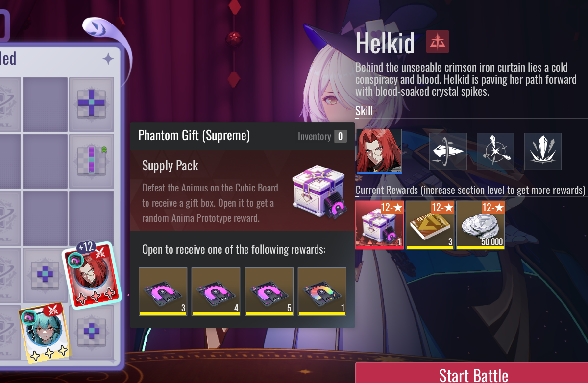Click the sparkle star icon atop the board panel
The height and width of the screenshot is (383, 588).
pos(108,59)
